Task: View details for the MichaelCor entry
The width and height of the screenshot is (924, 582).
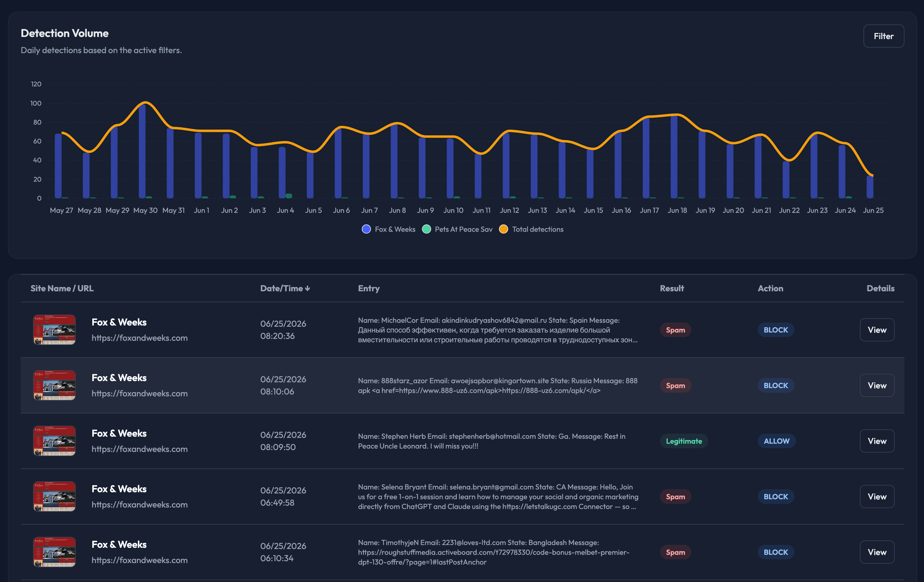Action: tap(877, 330)
